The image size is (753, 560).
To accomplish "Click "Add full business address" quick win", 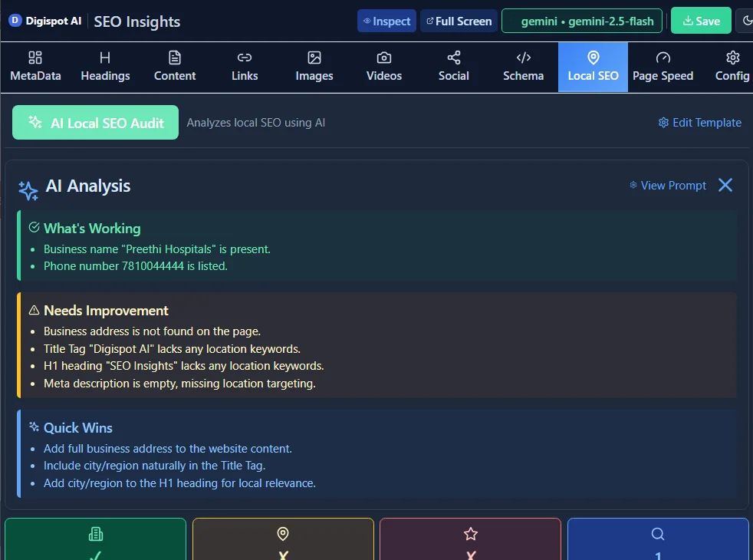I will click(168, 449).
